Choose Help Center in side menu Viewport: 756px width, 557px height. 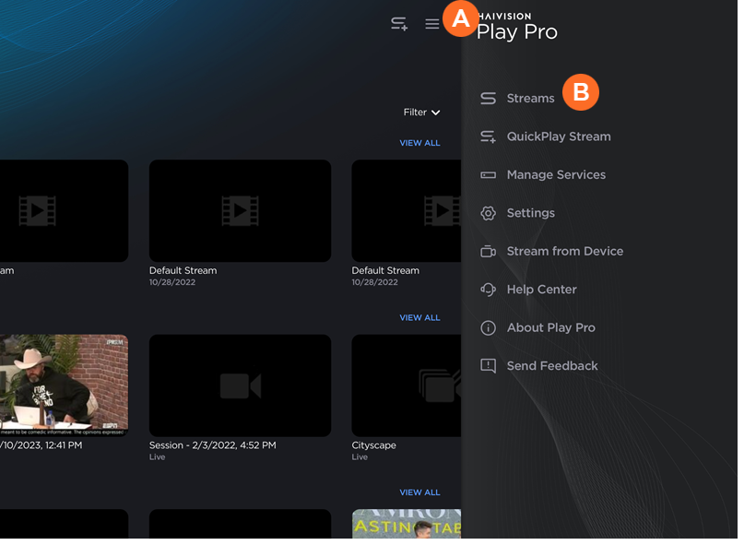pyautogui.click(x=541, y=290)
